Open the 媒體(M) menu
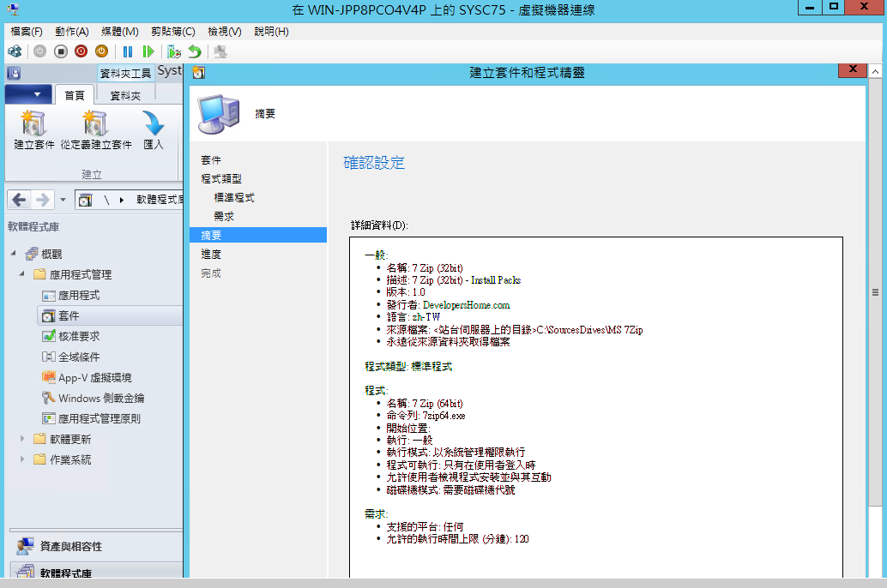 [120, 32]
